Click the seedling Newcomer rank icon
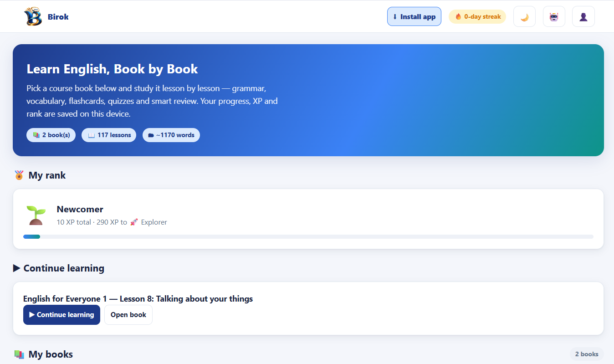Viewport: 614px width, 364px height. tap(35, 215)
